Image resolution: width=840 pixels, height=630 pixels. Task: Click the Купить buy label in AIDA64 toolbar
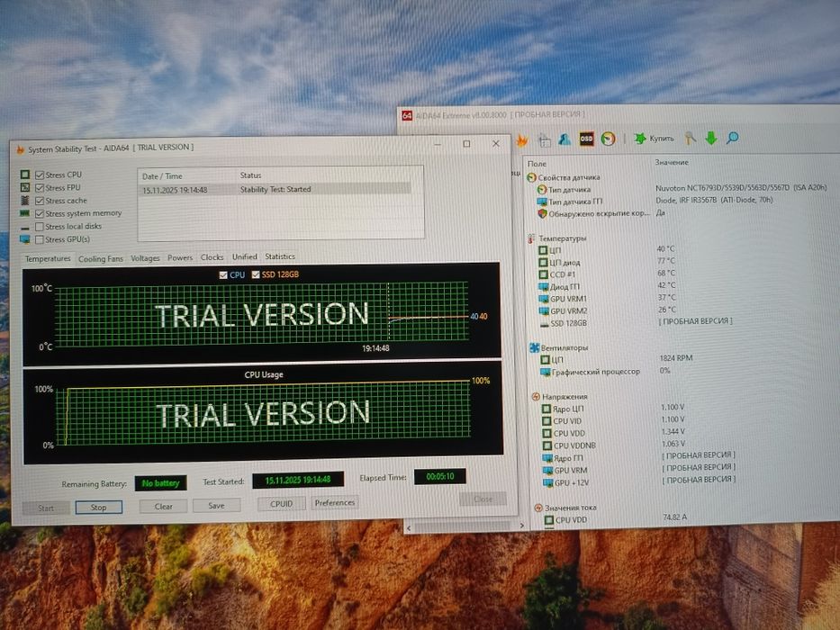[x=662, y=139]
